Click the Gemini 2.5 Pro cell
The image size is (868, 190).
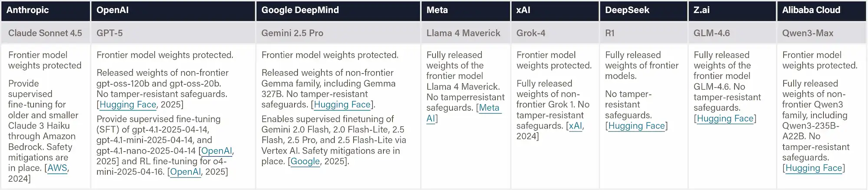(x=292, y=33)
